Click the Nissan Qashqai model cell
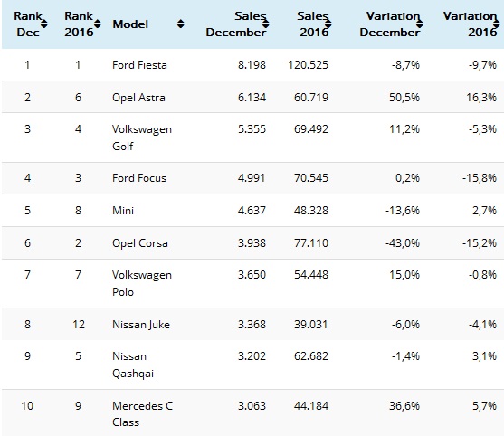504x436 pixels. [x=133, y=365]
